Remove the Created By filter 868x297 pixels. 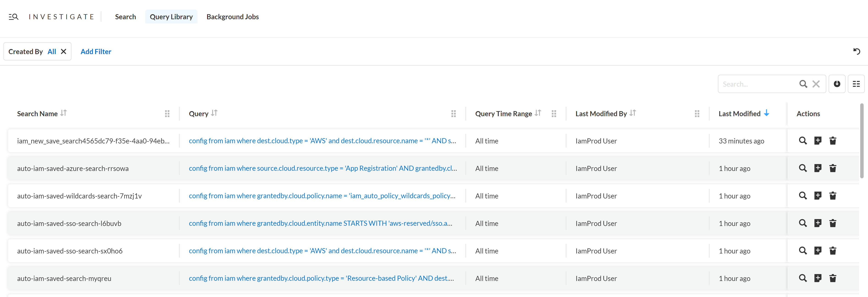(x=63, y=51)
